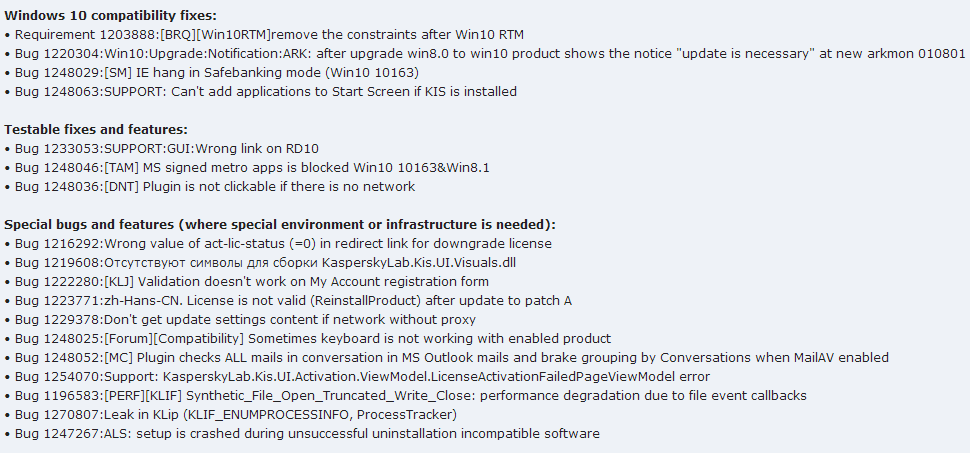The width and height of the screenshot is (970, 453).
Task: Select Bug 1248029 IE hang in Safebanking
Action: [212, 72]
